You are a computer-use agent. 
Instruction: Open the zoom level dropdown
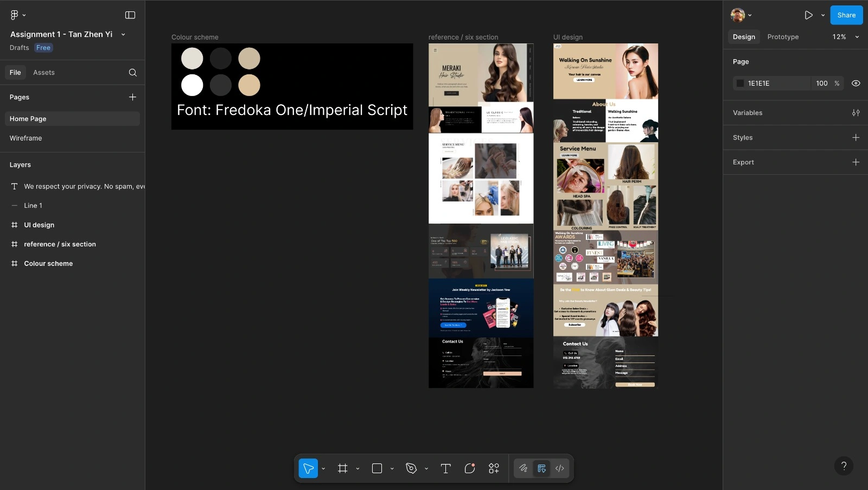(846, 37)
